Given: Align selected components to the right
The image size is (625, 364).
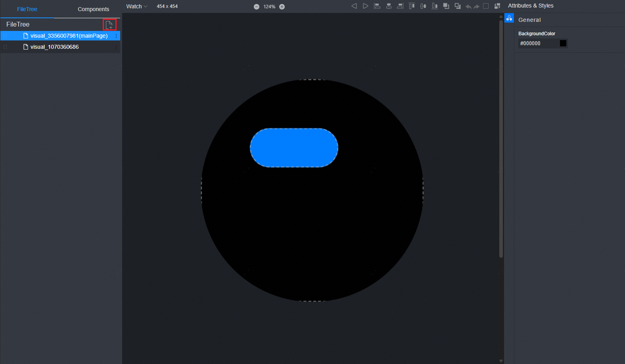Looking at the screenshot, I should (400, 6).
